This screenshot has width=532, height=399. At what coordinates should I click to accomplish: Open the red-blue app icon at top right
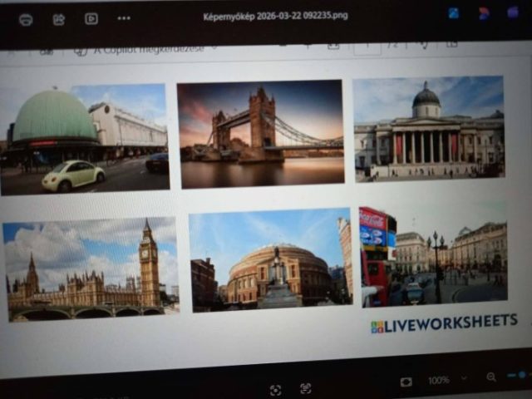point(484,13)
